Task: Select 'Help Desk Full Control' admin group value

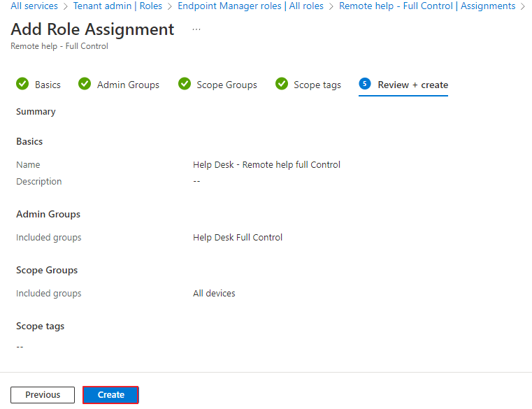Action: 238,238
